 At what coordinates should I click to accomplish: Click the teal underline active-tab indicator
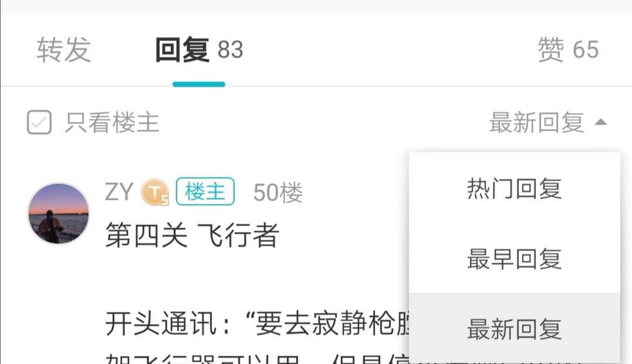click(x=199, y=84)
